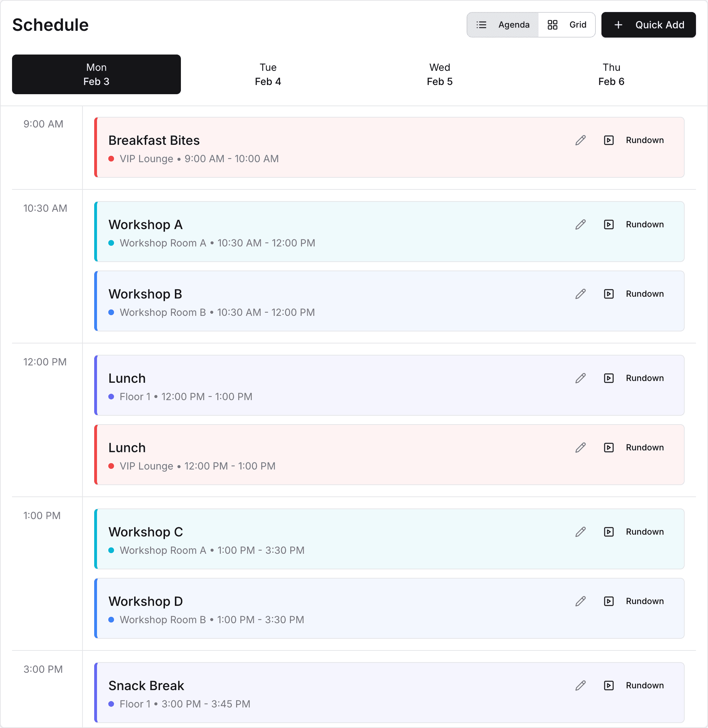Switch to Agenda view
708x728 pixels.
click(x=503, y=25)
